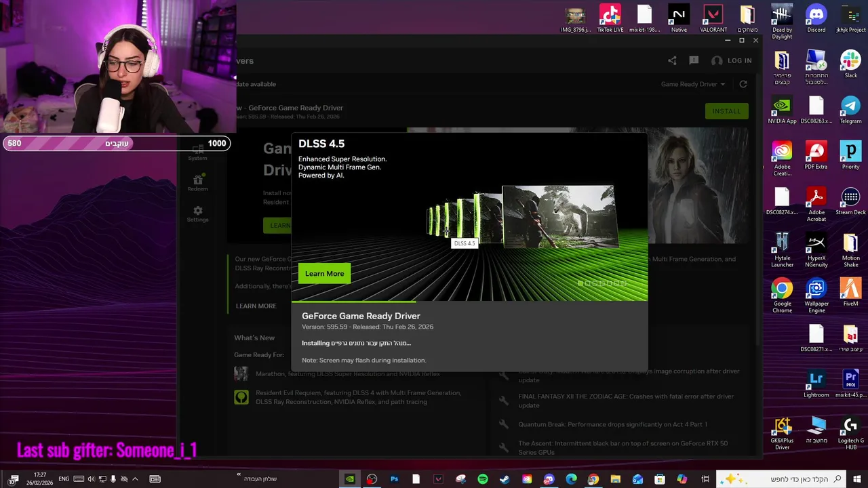The height and width of the screenshot is (488, 868).
Task: Click the Quantum Break fixed-issue row
Action: point(604,424)
